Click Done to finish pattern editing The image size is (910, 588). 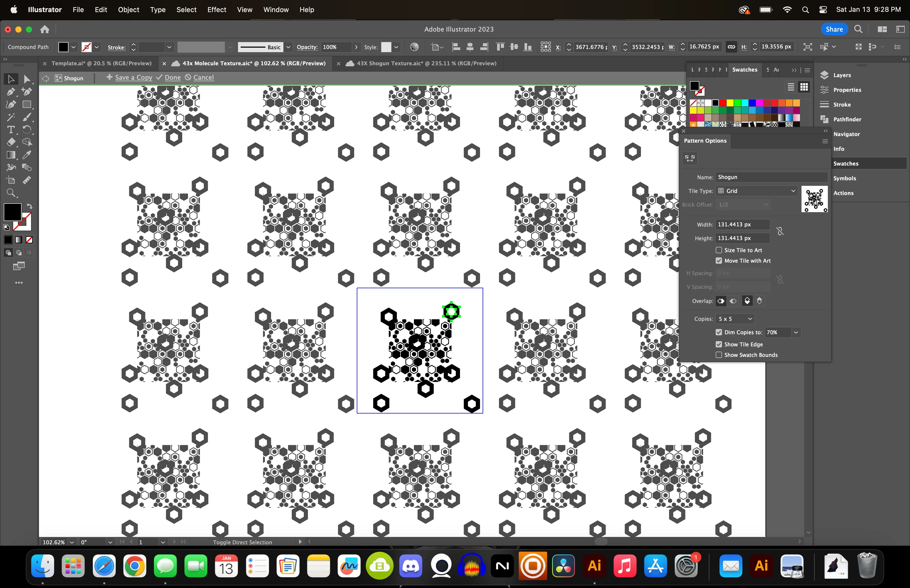172,77
